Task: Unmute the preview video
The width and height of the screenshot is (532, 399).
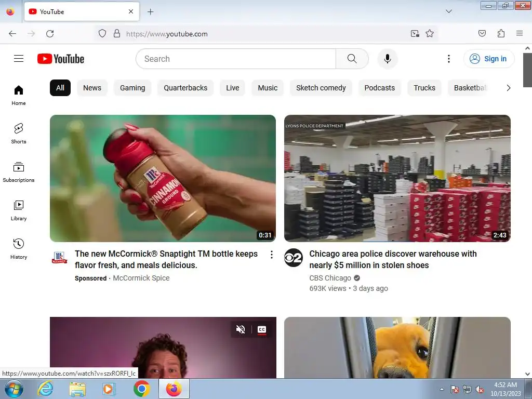Action: click(241, 329)
